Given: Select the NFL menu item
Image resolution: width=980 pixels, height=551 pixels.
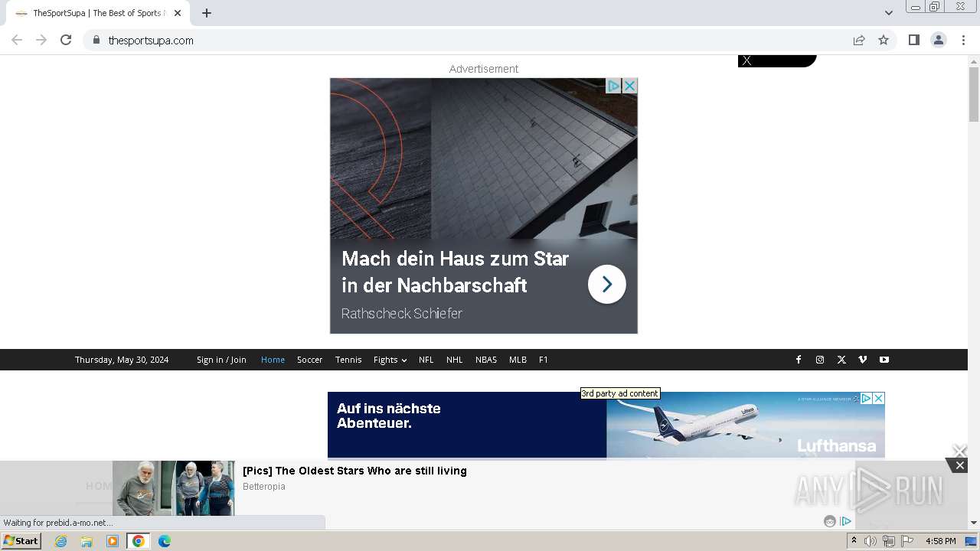Looking at the screenshot, I should coord(426,360).
